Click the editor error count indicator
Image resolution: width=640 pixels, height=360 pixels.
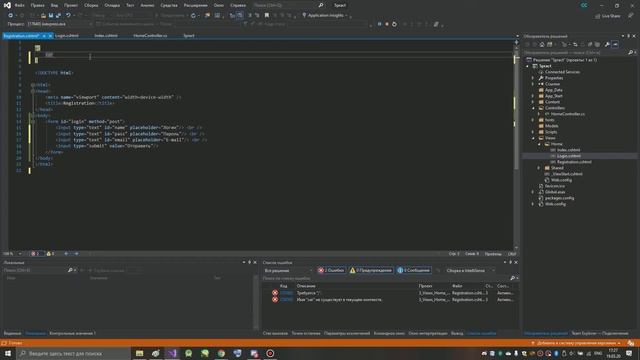(x=35, y=254)
